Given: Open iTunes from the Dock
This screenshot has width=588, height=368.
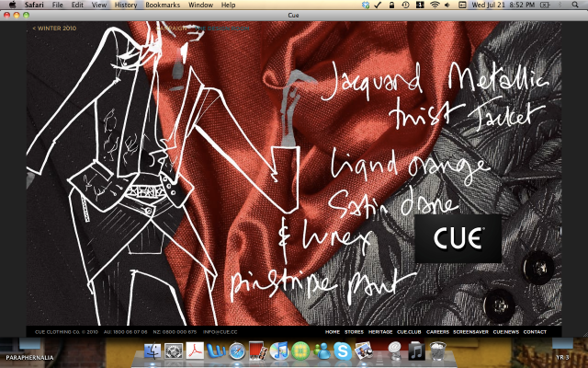Looking at the screenshot, I should [x=279, y=351].
